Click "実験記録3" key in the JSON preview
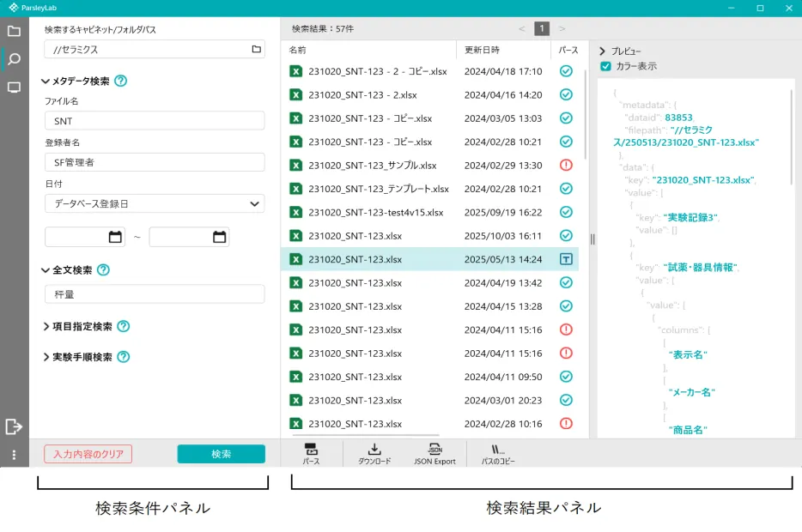The width and height of the screenshot is (802, 532). click(x=690, y=217)
